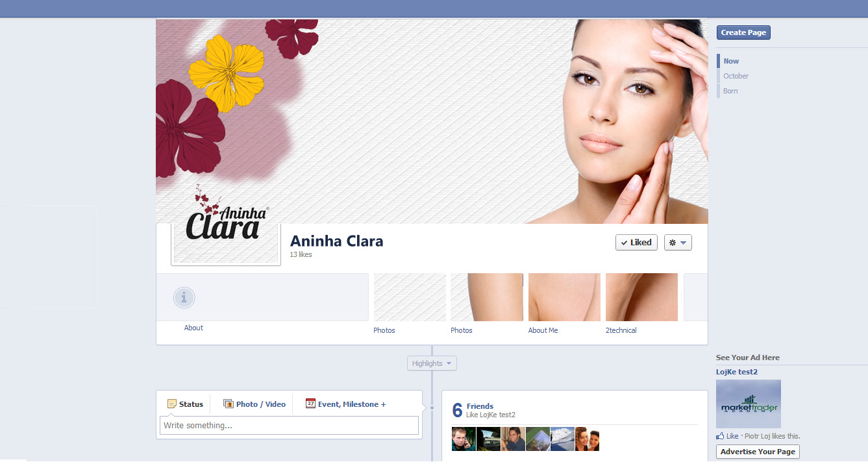The height and width of the screenshot is (462, 868).
Task: Click the 13 likes text
Action: click(301, 254)
